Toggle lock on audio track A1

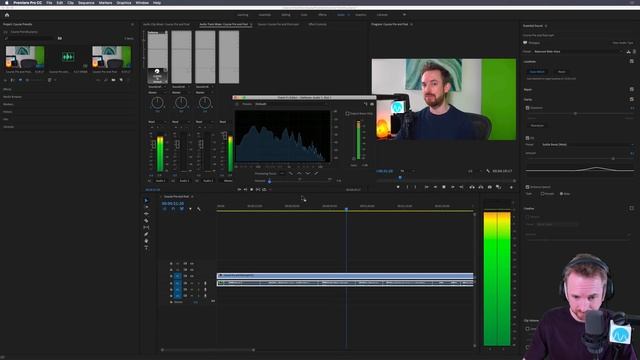(171, 283)
